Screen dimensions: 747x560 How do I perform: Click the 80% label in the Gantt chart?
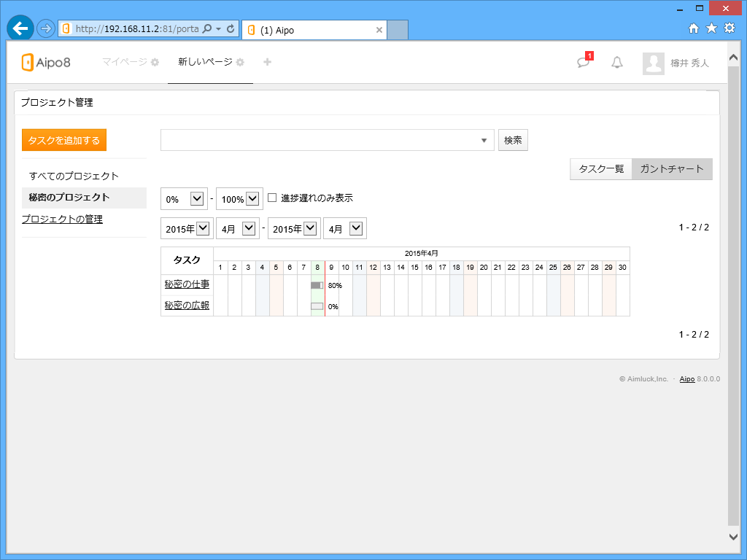[x=335, y=286]
